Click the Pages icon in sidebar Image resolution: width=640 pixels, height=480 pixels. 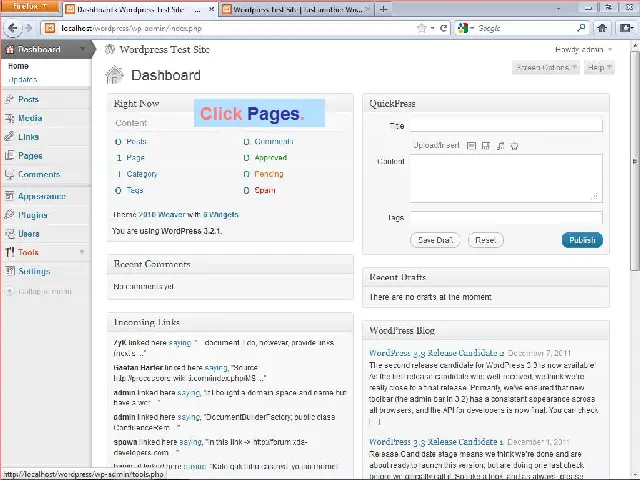[x=9, y=156]
